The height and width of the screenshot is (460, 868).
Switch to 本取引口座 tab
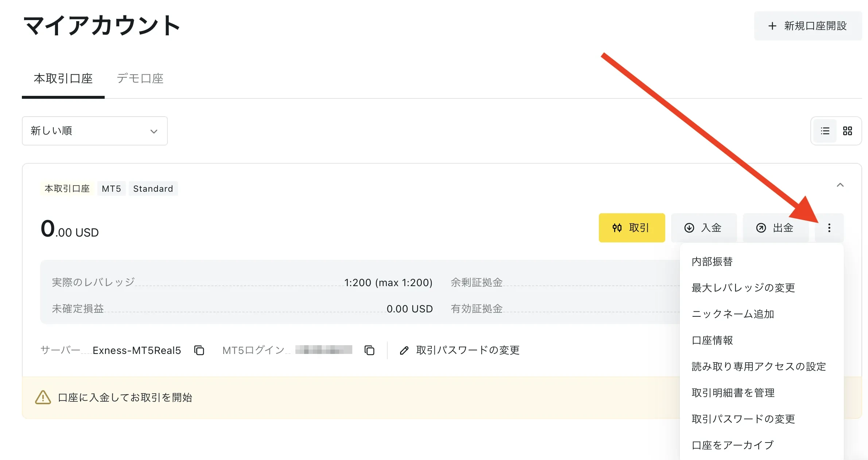[x=63, y=78]
